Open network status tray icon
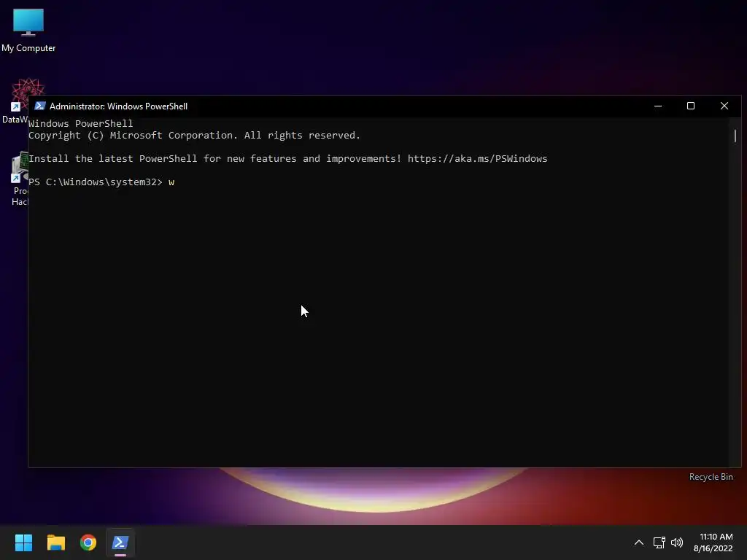747x560 pixels. point(659,542)
